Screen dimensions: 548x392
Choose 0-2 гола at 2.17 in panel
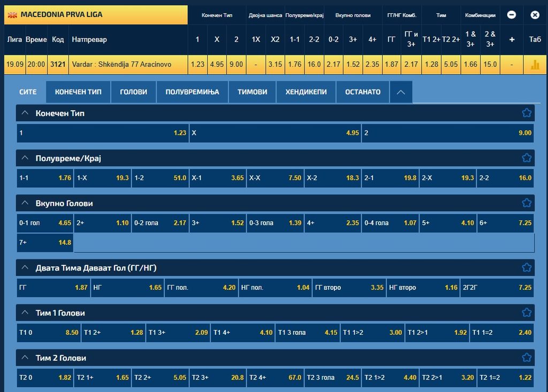point(160,223)
